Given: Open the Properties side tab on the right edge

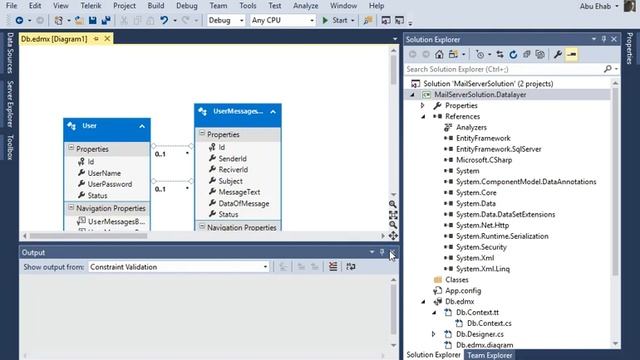Looking at the screenshot, I should pos(630,49).
